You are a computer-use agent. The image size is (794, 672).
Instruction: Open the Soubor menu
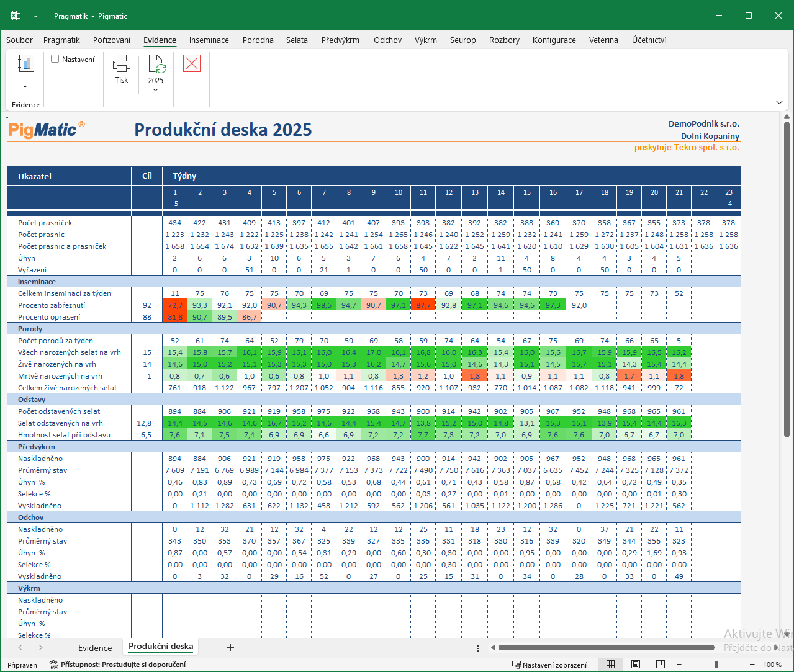point(19,40)
